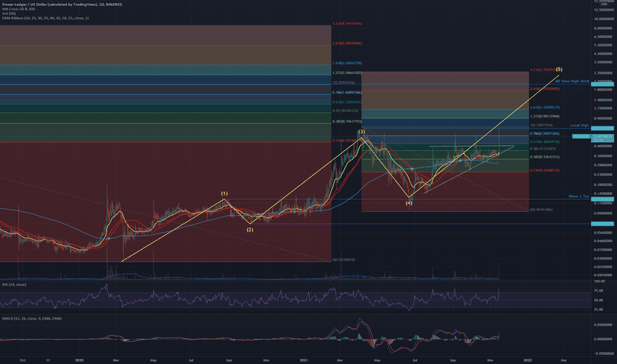This screenshot has height=364, width=617.
Task: Click the 1.618(1.12070217) Fibonacci label
Action: [545, 107]
